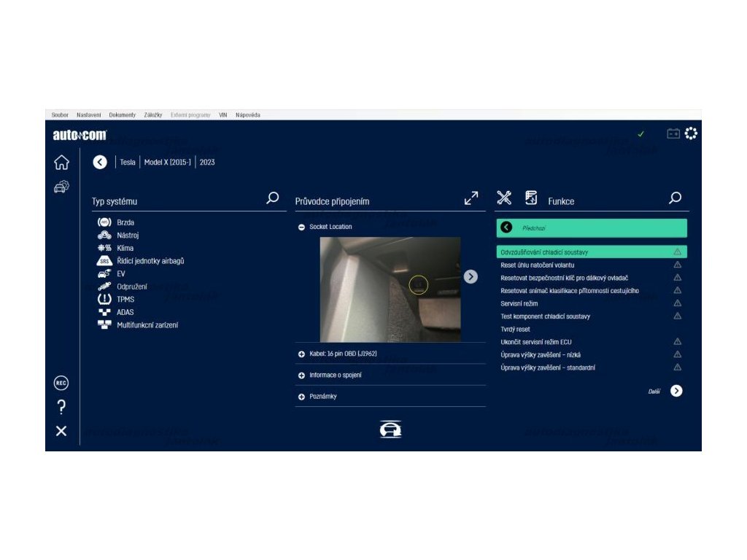Click black back arrow in Předchozí bar
This screenshot has height=560, width=747.
pos(506,227)
